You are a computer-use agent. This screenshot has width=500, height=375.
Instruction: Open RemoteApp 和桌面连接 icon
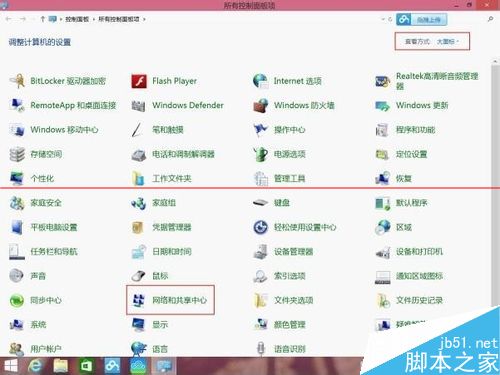[x=17, y=105]
